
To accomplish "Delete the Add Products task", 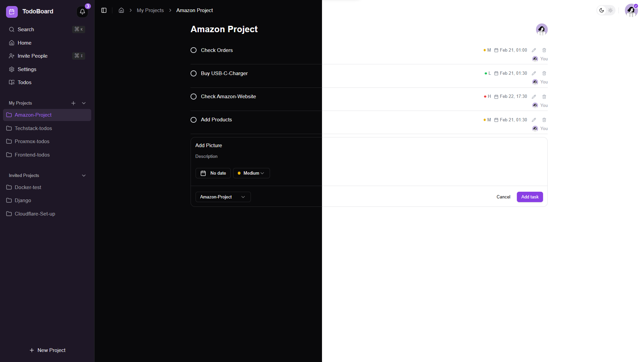I will pos(544,120).
